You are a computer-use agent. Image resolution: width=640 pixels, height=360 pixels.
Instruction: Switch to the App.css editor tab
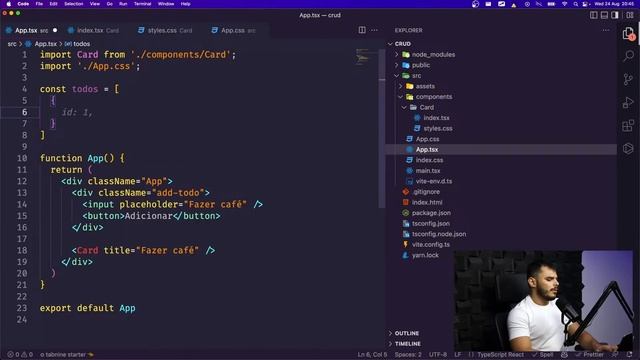(x=233, y=31)
